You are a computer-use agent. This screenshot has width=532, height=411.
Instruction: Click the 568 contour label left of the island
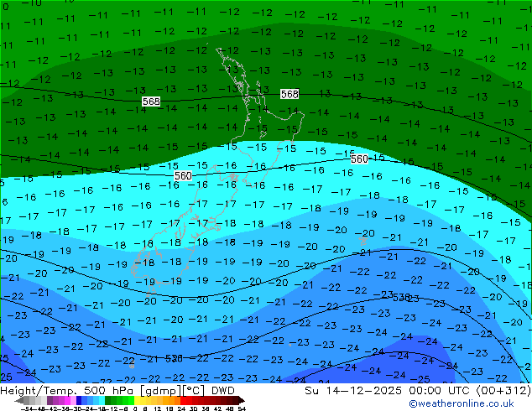pyautogui.click(x=151, y=101)
